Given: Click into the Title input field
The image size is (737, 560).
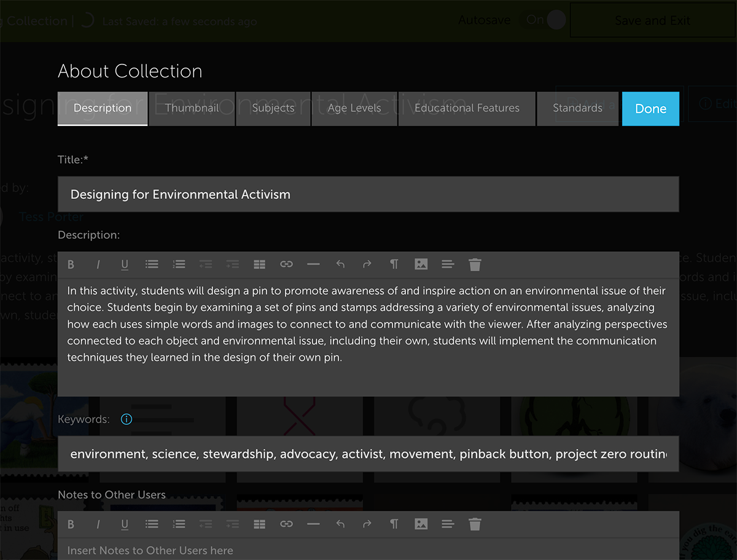Looking at the screenshot, I should point(368,195).
